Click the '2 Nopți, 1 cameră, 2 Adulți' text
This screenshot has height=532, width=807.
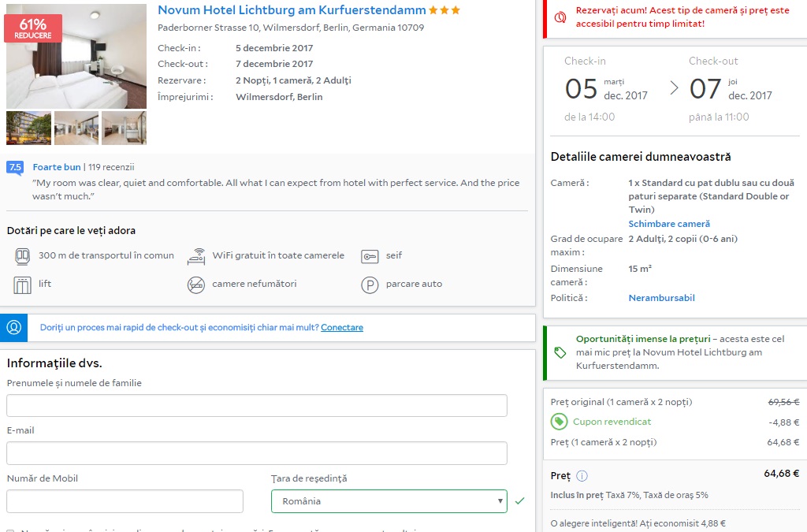click(293, 80)
